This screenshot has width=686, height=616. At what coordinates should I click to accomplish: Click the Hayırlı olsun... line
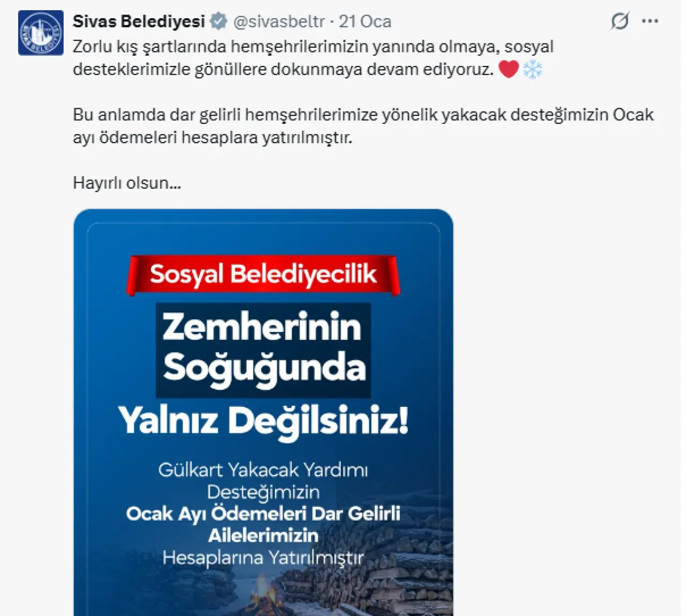point(127,183)
